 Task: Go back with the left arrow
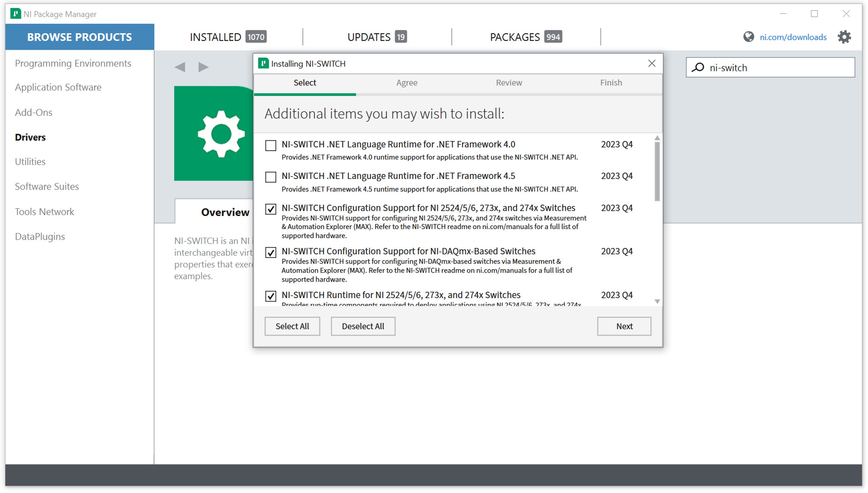180,67
